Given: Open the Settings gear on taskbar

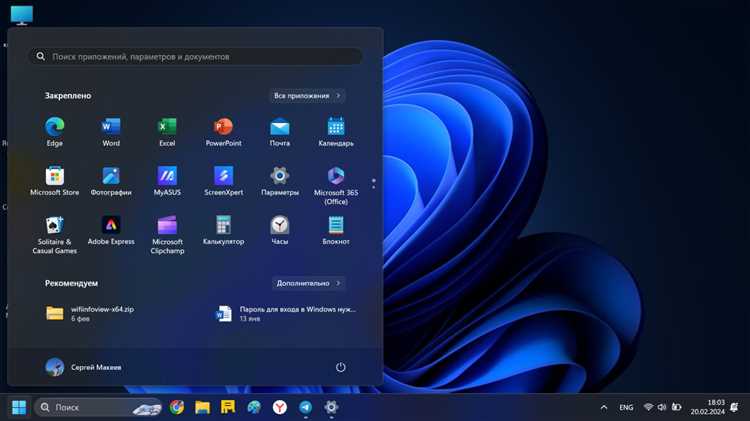Looking at the screenshot, I should pos(331,407).
